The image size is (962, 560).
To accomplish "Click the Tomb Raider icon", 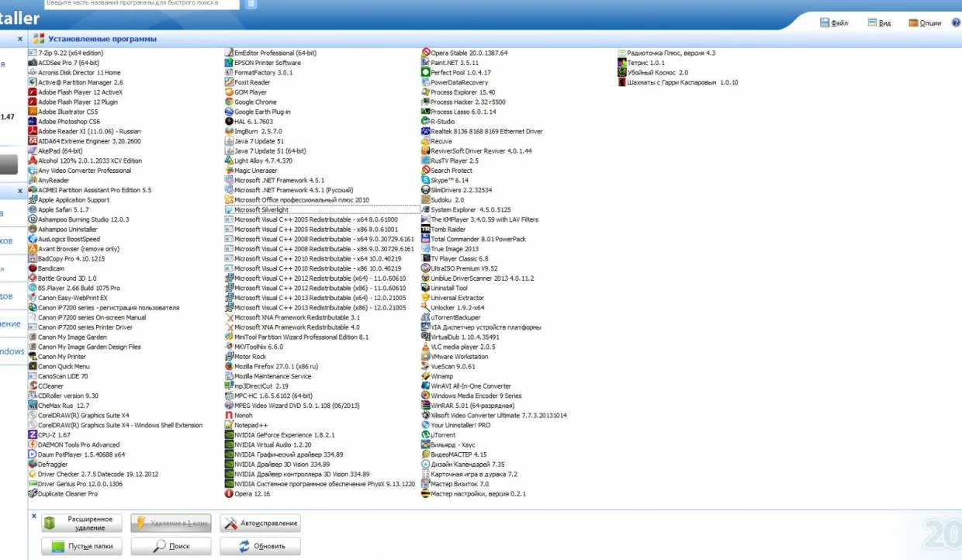I will pyautogui.click(x=425, y=230).
